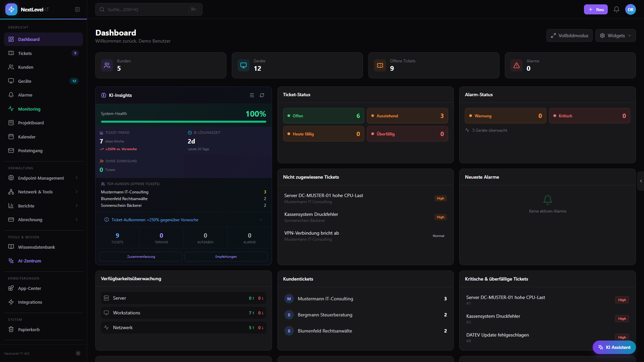Open the Zusammenfassung in KI-Insights
This screenshot has width=644, height=362.
141,256
